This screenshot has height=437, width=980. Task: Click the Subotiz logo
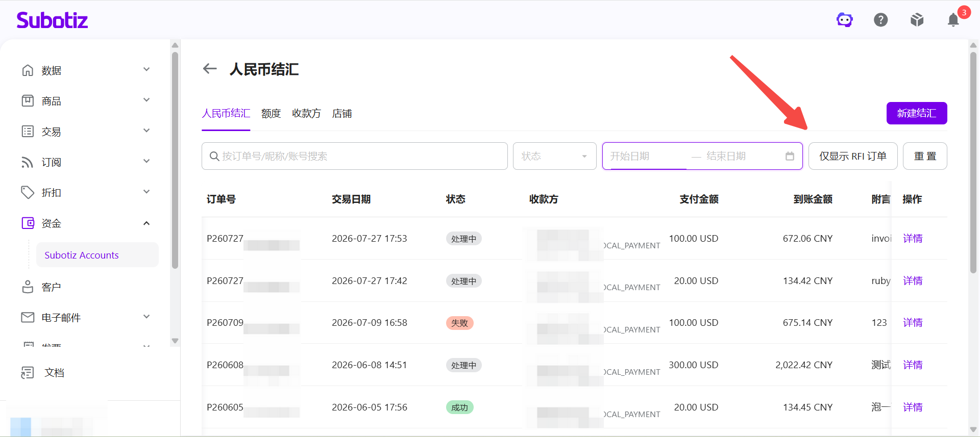52,20
